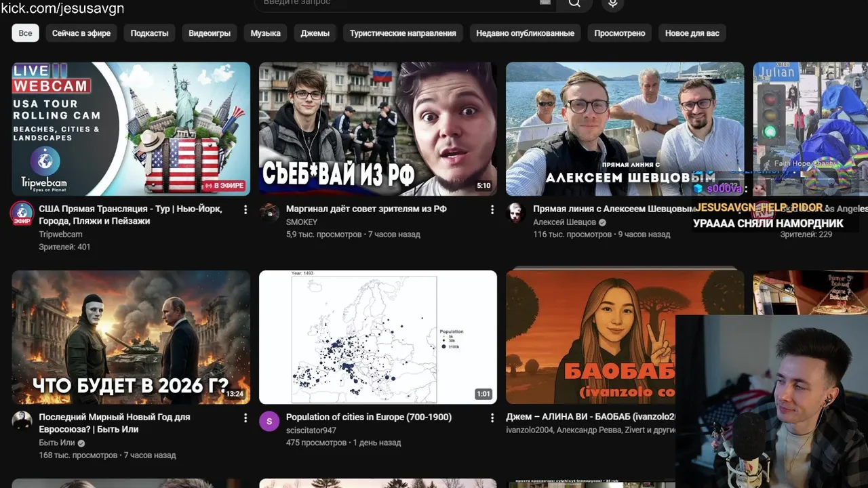Click the search magnifier button

(574, 3)
